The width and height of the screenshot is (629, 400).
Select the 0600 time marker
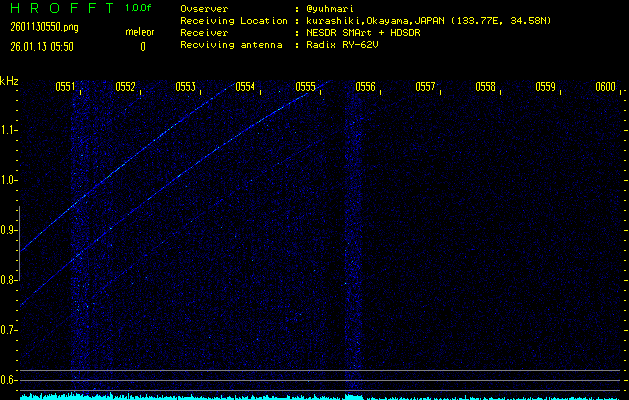[x=604, y=87]
